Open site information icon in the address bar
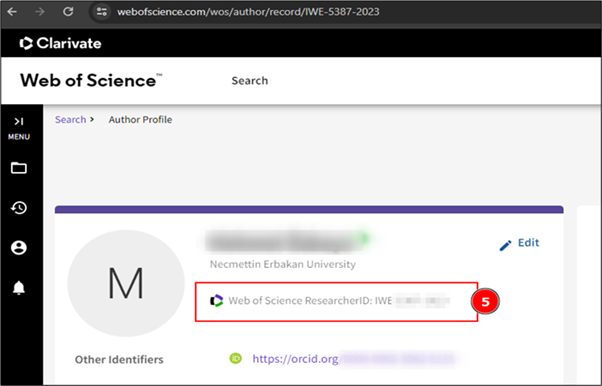Viewport: 602px width, 386px height. tap(101, 12)
